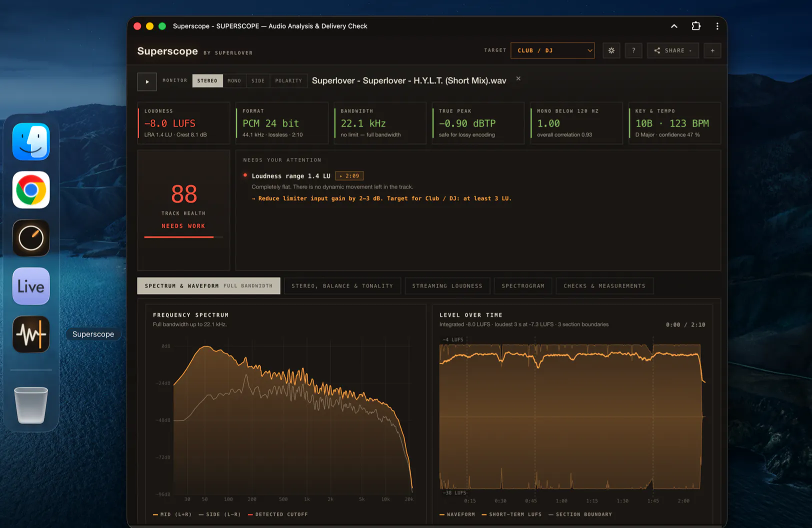This screenshot has width=812, height=528.
Task: Open the Target dropdown showing Club / DJ
Action: 552,50
